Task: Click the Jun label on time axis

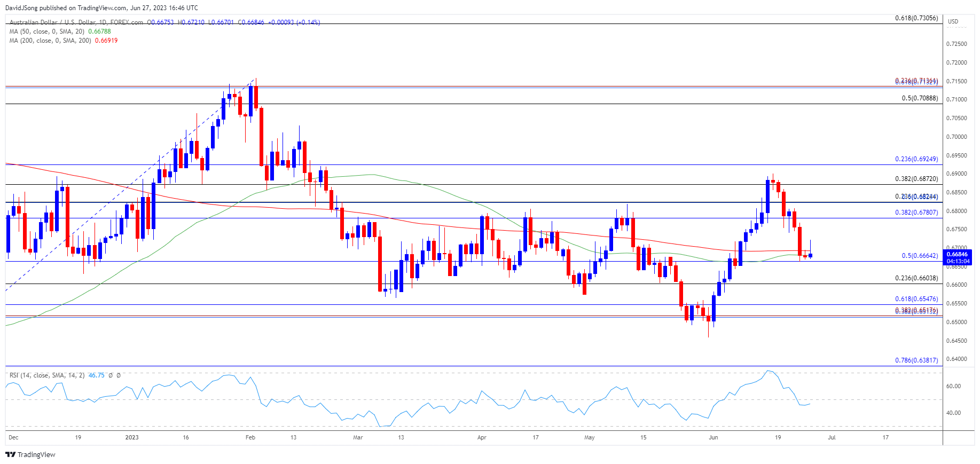Action: 713,437
